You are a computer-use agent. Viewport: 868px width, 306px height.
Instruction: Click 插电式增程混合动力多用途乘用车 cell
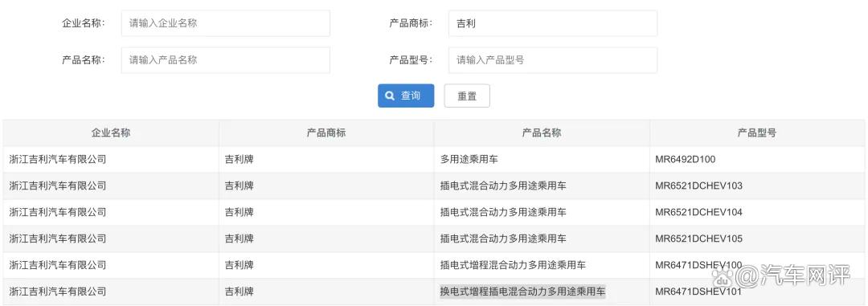coord(513,265)
